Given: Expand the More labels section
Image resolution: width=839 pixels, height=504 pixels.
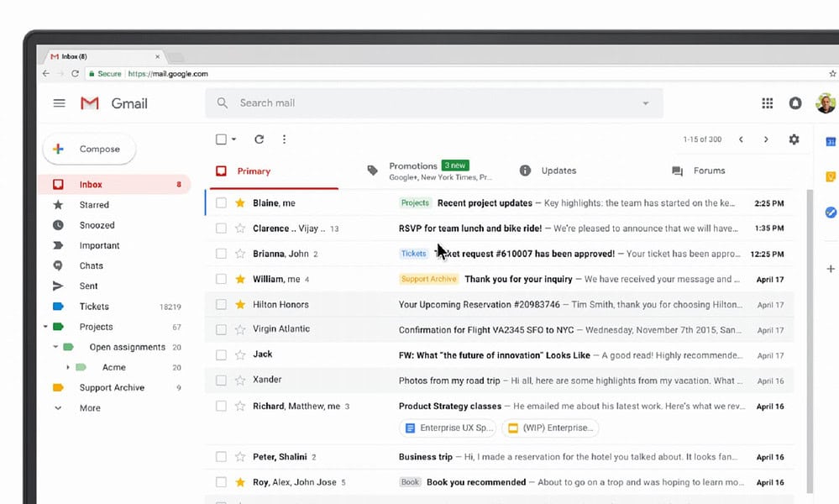Looking at the screenshot, I should 58,407.
